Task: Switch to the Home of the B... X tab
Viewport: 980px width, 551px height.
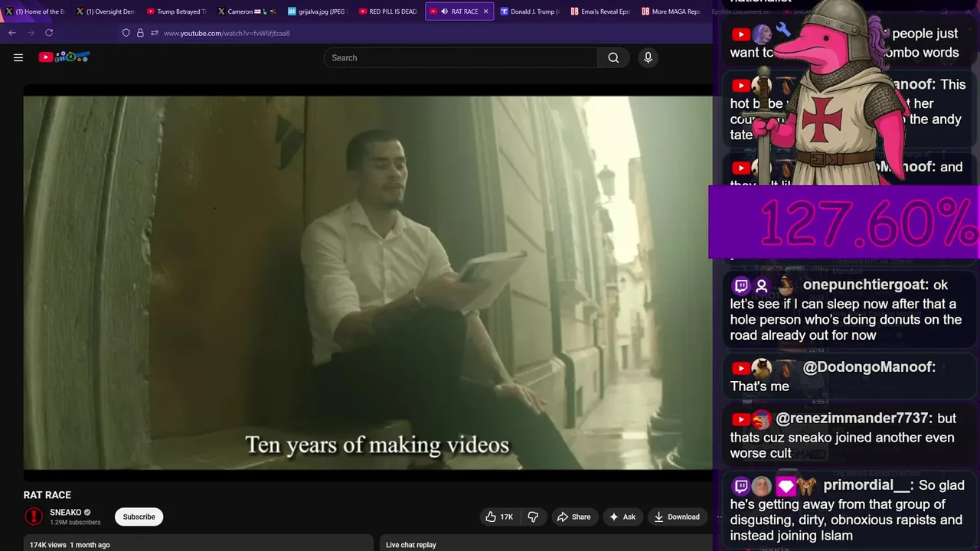Action: pyautogui.click(x=34, y=11)
